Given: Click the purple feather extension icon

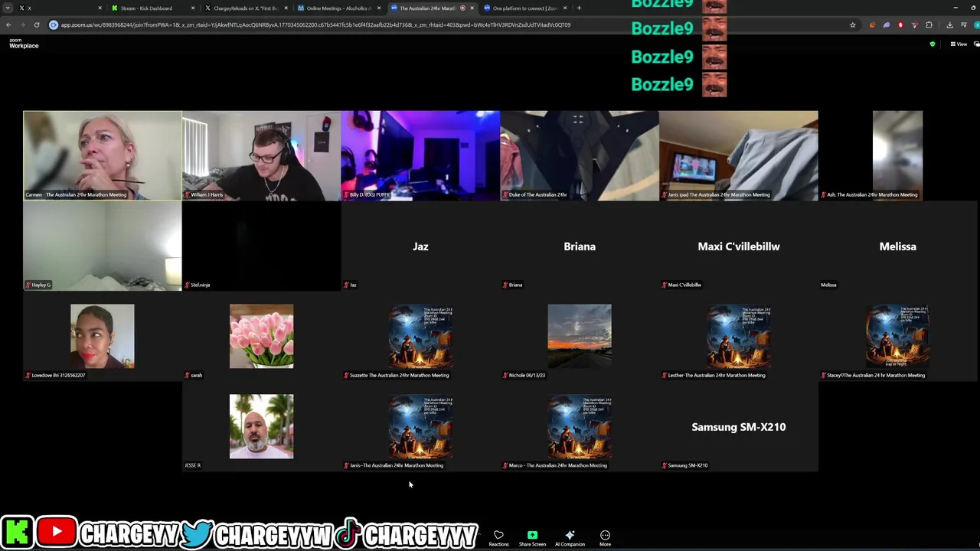Looking at the screenshot, I should coord(887,24).
